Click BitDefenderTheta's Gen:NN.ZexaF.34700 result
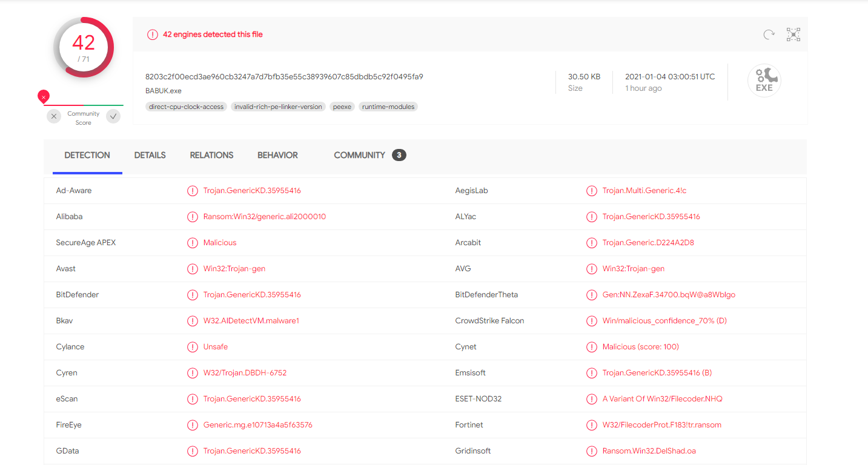Image resolution: width=868 pixels, height=465 pixels. (x=669, y=295)
